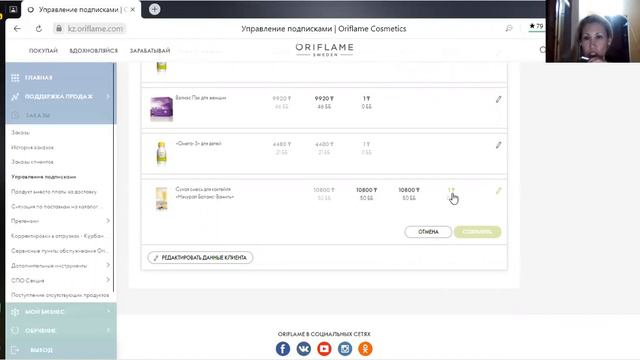This screenshot has width=640, height=360.
Task: Click the exit icon beside ВЫХОД
Action: [x=15, y=350]
